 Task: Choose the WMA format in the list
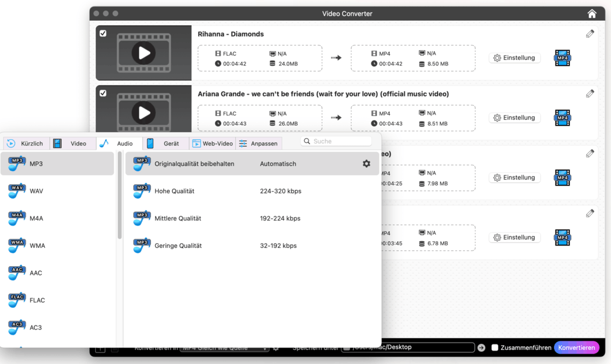point(37,246)
